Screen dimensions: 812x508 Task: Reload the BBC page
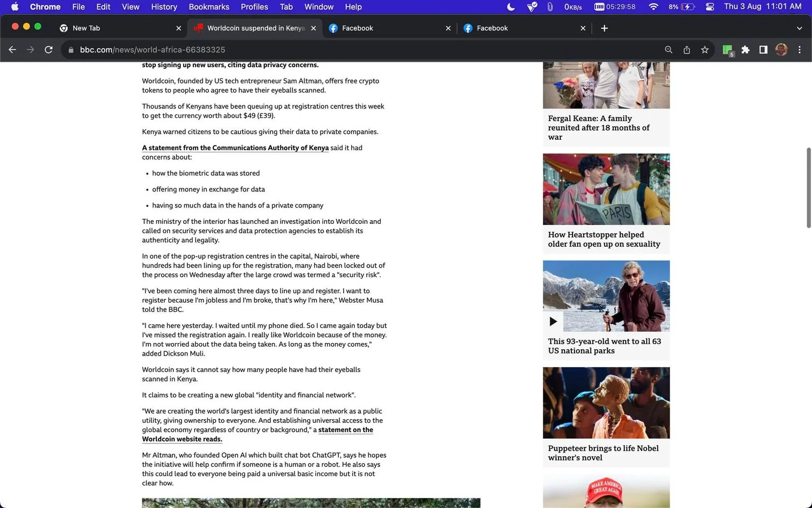click(x=49, y=50)
